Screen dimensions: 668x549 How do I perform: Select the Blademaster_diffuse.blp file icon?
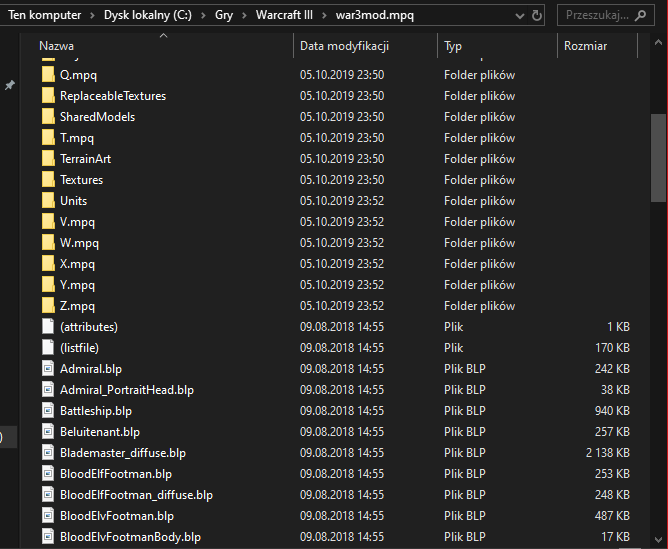tap(48, 453)
